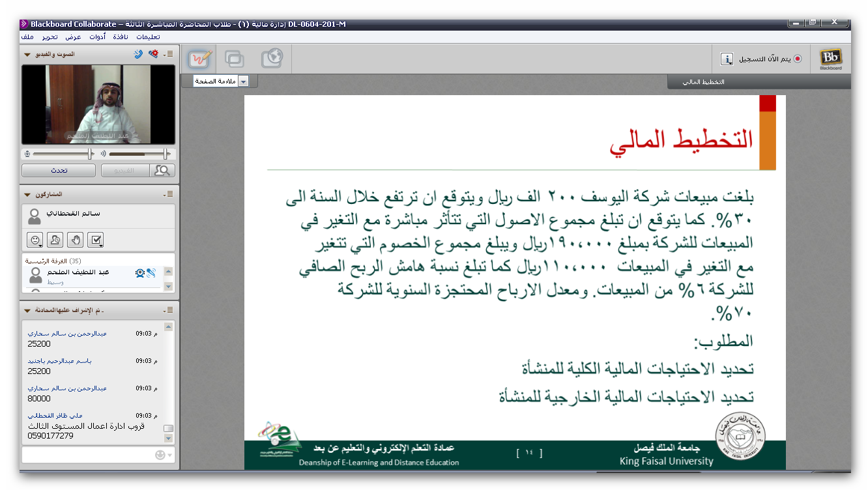Click the King Faisal University footer text
This screenshot has height=490, width=868.
[x=667, y=461]
